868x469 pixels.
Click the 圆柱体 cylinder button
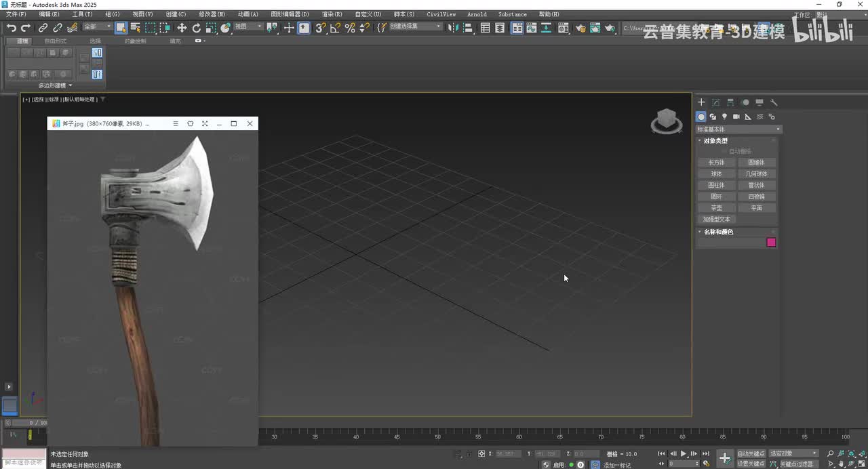point(717,185)
